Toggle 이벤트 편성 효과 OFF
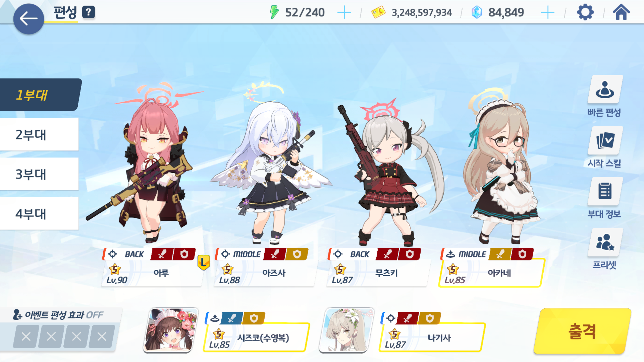This screenshot has width=644, height=362. (58, 315)
